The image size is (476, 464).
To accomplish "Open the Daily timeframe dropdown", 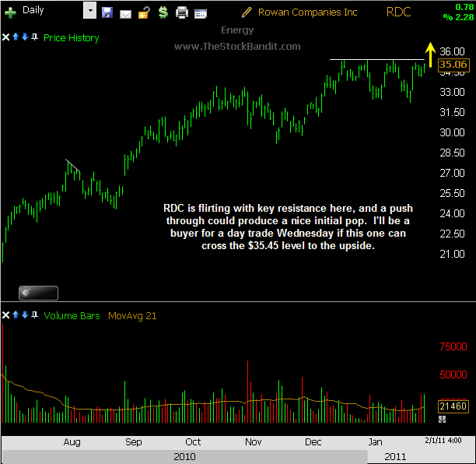I will click(89, 12).
